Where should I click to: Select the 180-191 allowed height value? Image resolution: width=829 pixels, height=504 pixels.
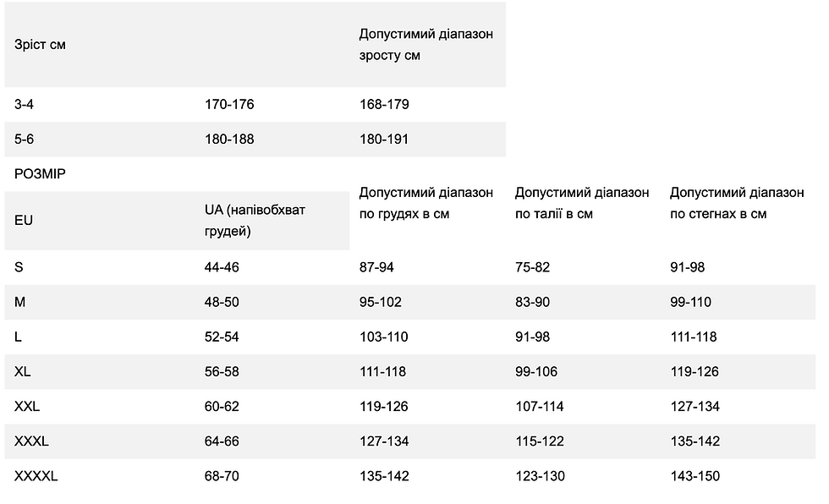coord(384,139)
